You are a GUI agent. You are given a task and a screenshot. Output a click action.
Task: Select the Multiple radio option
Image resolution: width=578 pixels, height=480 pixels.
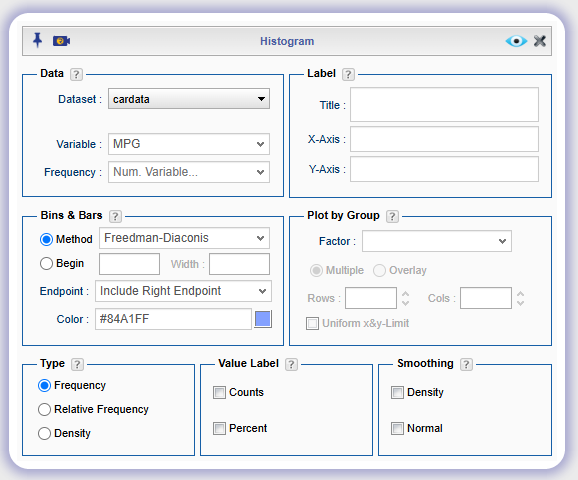pos(316,271)
